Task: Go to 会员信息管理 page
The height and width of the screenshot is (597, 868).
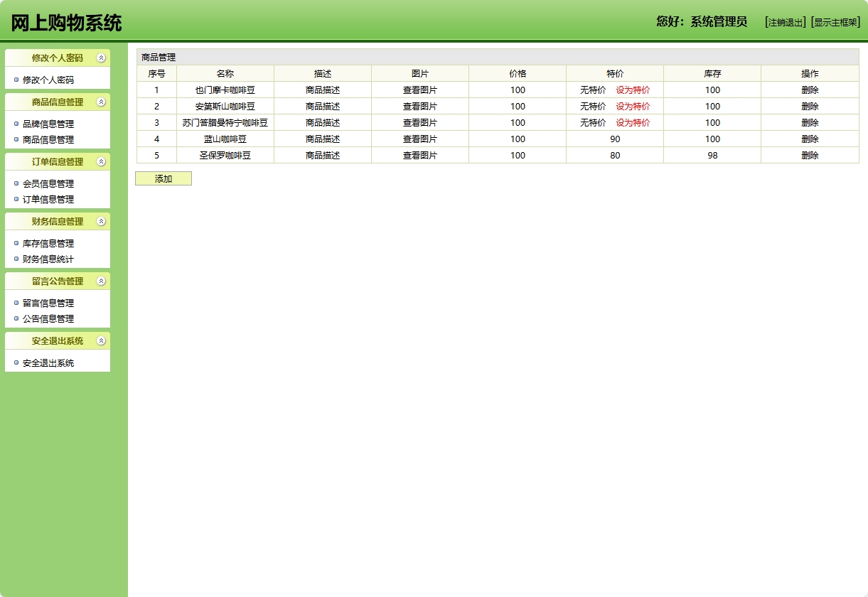Action: point(48,183)
